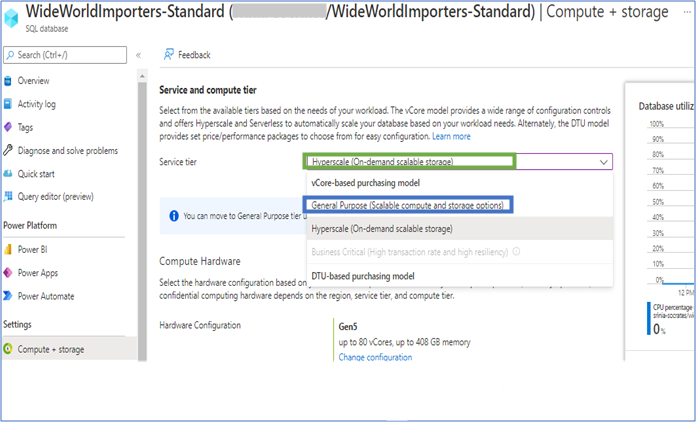Click the Power Platform section header
This screenshot has width=697, height=425.
[30, 225]
